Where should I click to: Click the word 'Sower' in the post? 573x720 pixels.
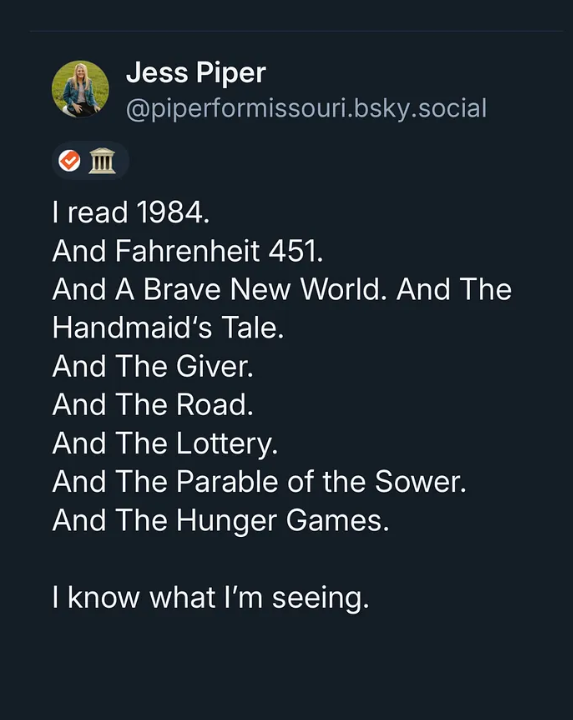(417, 482)
